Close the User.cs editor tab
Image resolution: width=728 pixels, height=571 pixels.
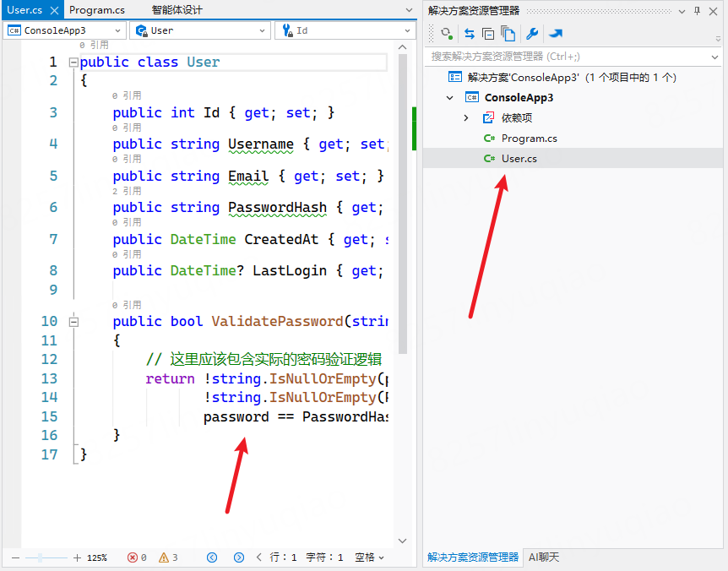pos(54,10)
